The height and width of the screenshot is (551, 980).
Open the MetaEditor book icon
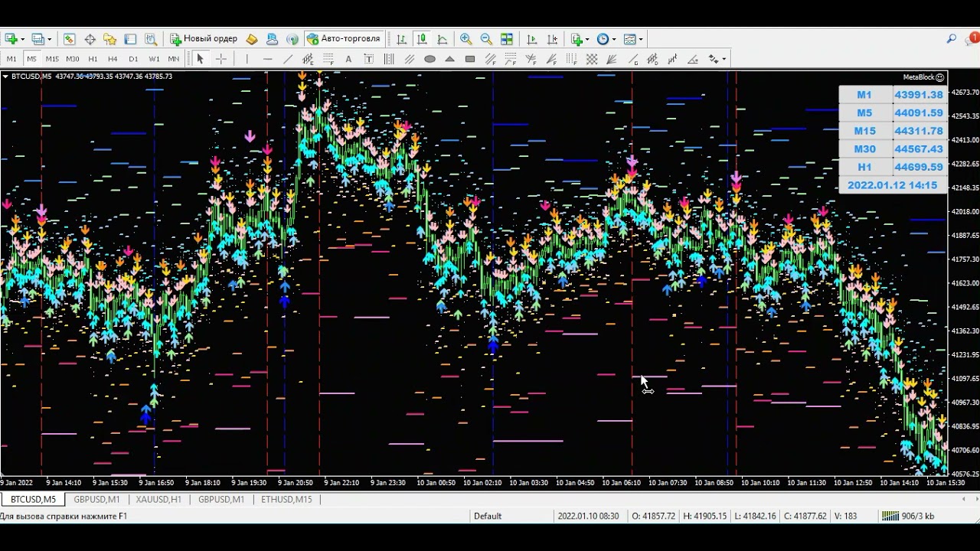[x=251, y=39]
